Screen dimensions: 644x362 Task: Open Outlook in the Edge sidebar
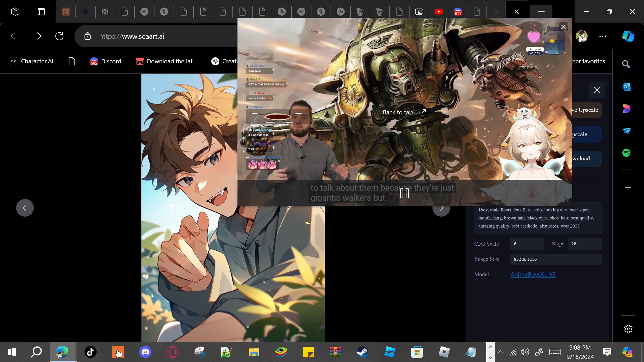(626, 87)
